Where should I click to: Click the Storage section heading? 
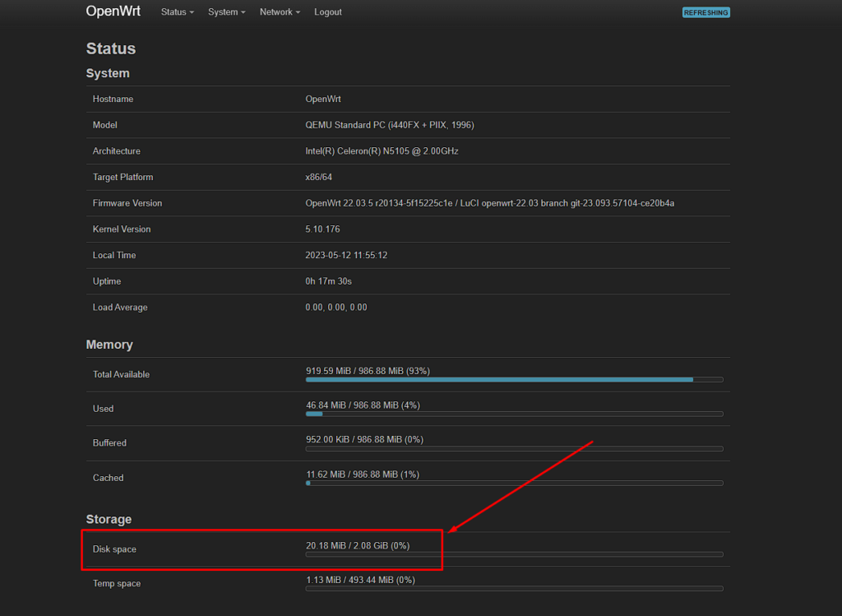109,519
